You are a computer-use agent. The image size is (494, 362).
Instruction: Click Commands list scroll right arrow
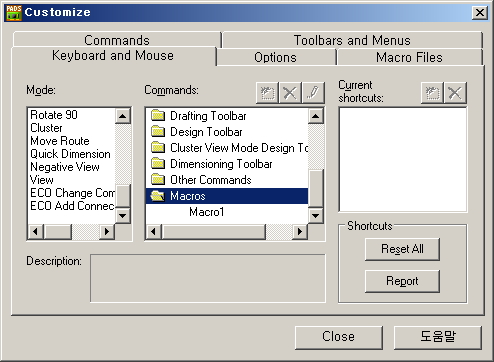pyautogui.click(x=300, y=231)
